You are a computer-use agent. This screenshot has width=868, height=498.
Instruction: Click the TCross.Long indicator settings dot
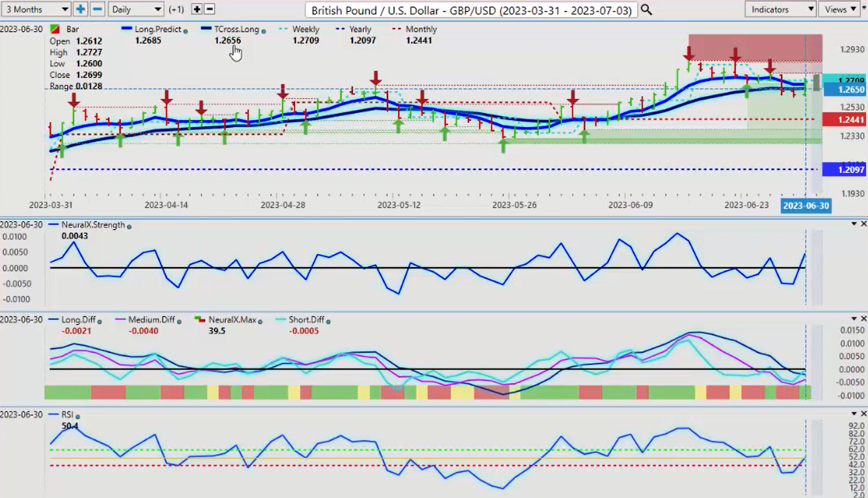click(x=263, y=30)
